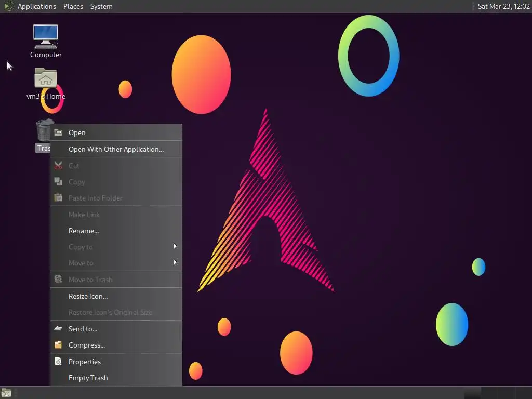Click the Send to icon
The height and width of the screenshot is (399, 532).
58,328
